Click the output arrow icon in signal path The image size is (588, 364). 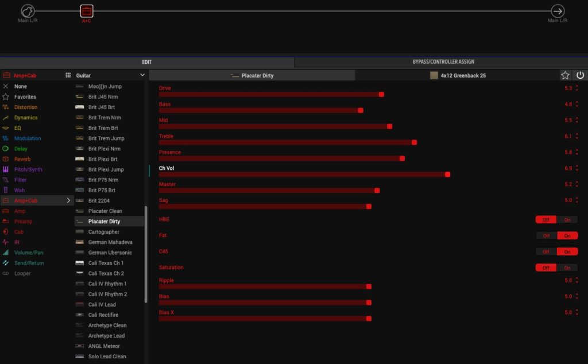(557, 11)
